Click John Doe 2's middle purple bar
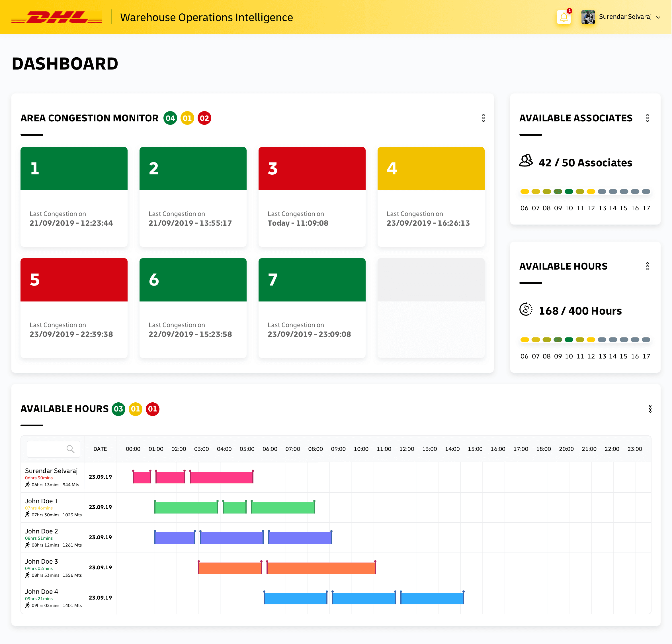The height and width of the screenshot is (644, 672). [x=232, y=538]
